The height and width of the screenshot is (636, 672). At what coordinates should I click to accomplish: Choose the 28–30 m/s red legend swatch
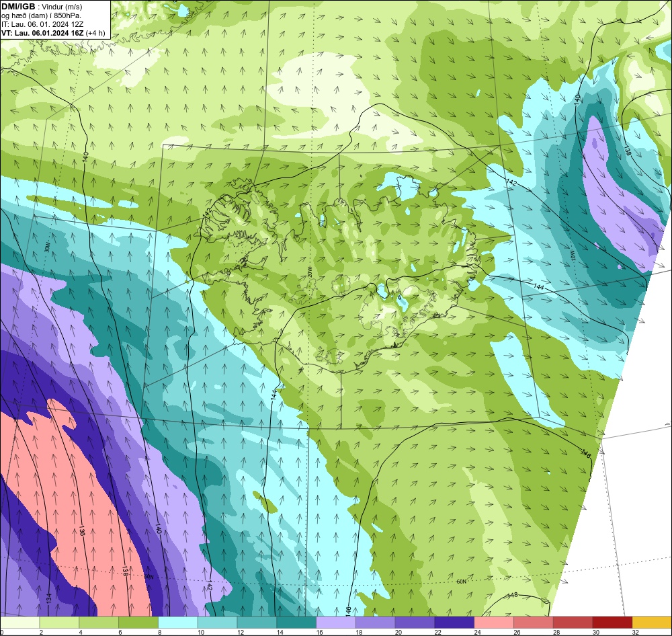(573, 623)
